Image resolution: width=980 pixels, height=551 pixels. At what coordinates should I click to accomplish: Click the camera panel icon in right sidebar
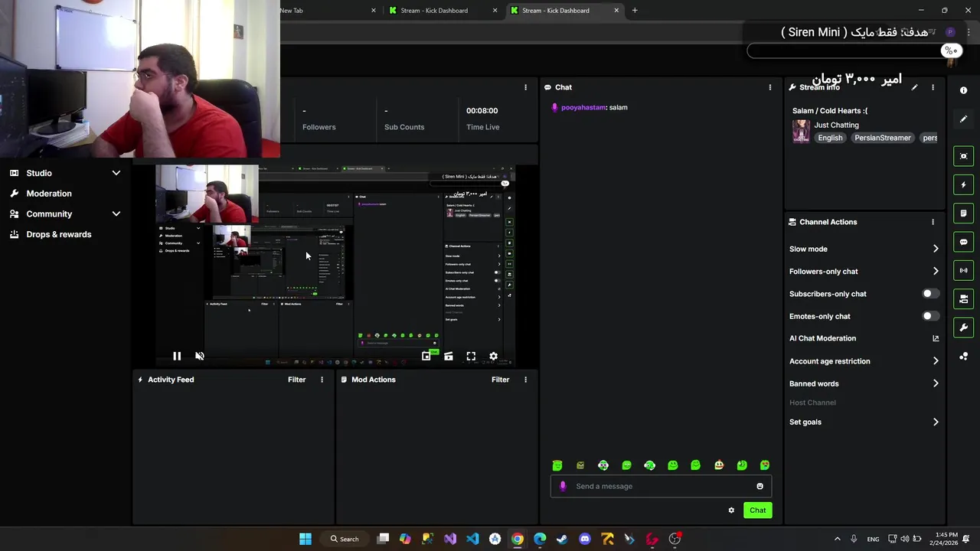tap(963, 299)
